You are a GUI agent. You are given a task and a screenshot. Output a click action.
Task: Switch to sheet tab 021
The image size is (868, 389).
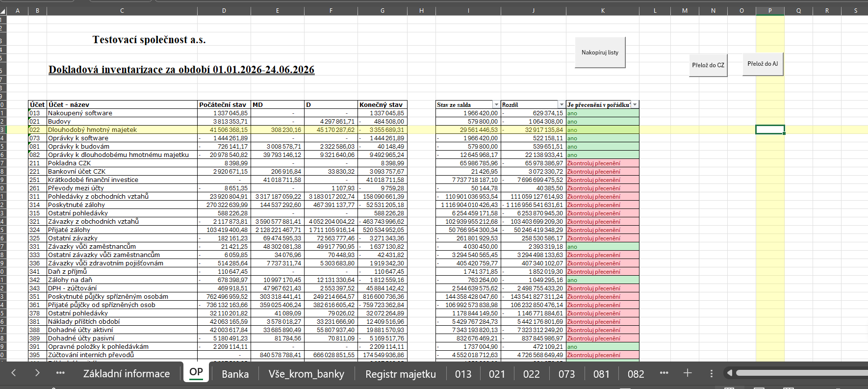(x=497, y=374)
